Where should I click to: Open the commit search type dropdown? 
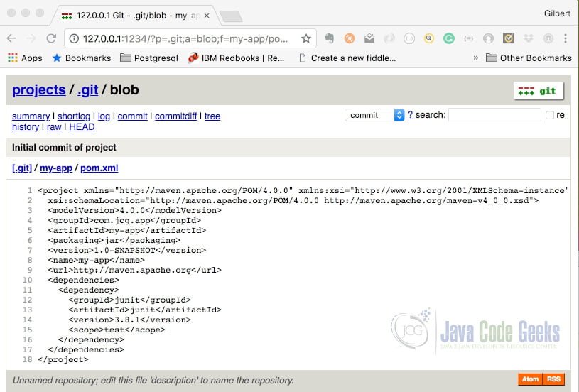pos(374,115)
